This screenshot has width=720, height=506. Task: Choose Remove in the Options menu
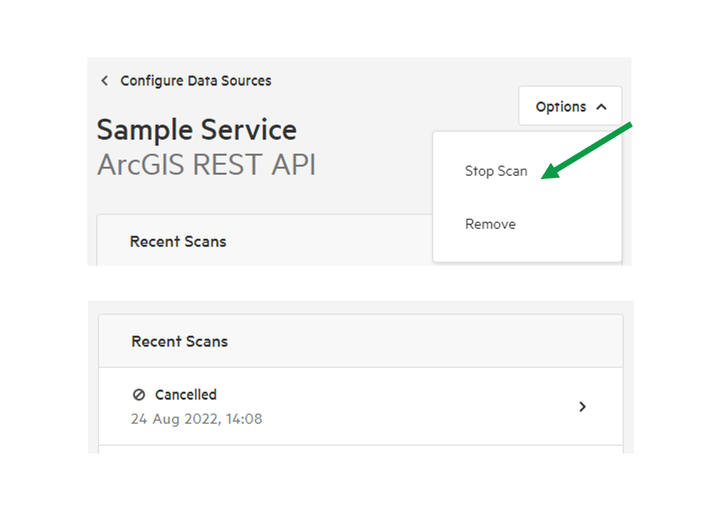pos(490,224)
